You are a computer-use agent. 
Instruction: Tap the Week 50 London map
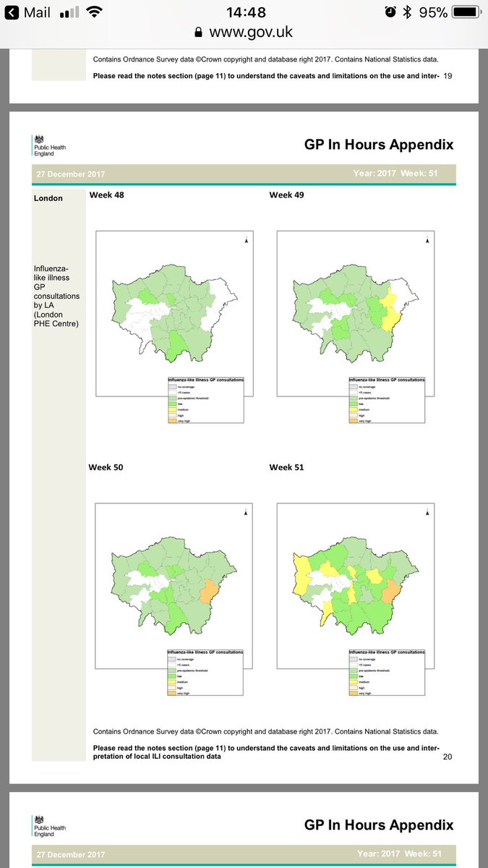[x=175, y=585]
